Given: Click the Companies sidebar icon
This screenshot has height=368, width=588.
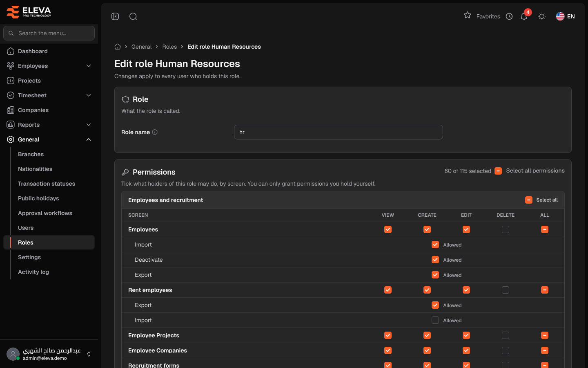Looking at the screenshot, I should pyautogui.click(x=11, y=110).
